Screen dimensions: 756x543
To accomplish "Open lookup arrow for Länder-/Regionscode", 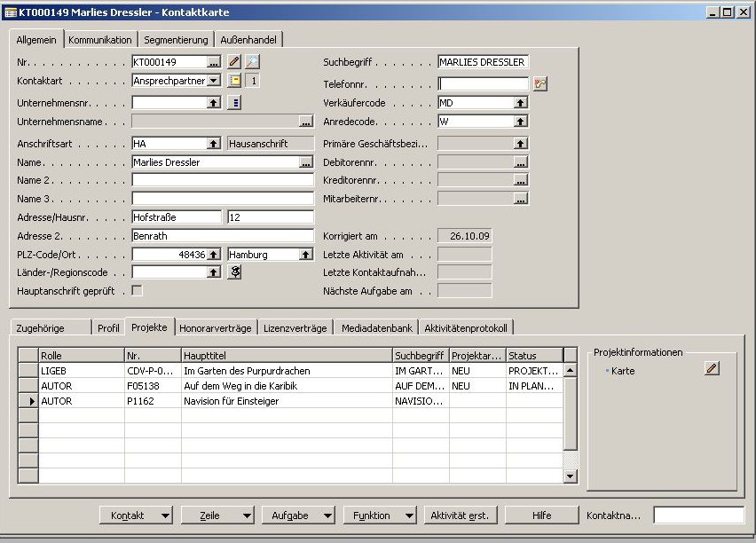I will (214, 272).
